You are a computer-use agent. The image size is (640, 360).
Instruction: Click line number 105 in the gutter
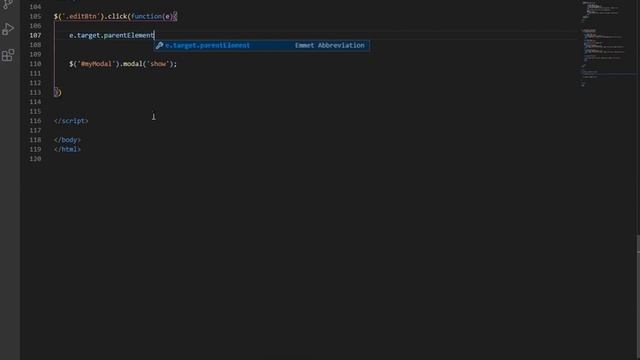[x=36, y=16]
